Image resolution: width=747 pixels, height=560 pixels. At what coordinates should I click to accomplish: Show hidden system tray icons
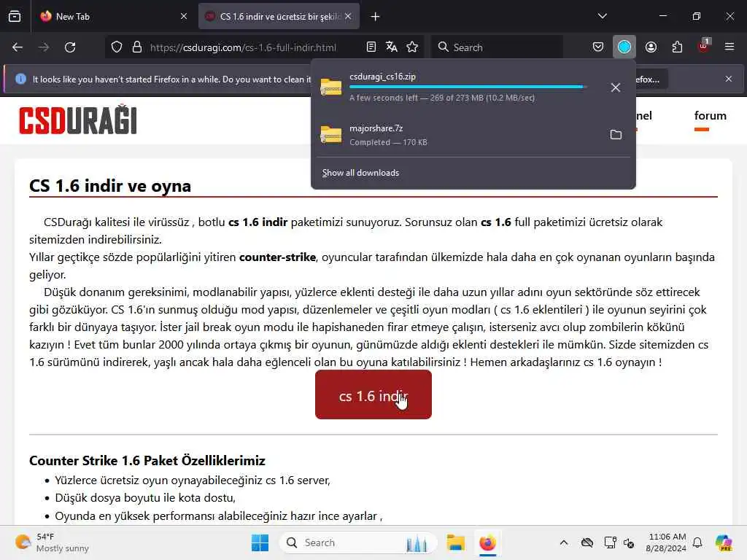(x=564, y=542)
